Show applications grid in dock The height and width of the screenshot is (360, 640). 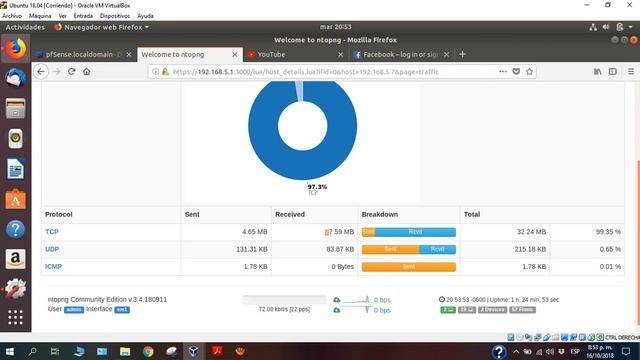16,317
